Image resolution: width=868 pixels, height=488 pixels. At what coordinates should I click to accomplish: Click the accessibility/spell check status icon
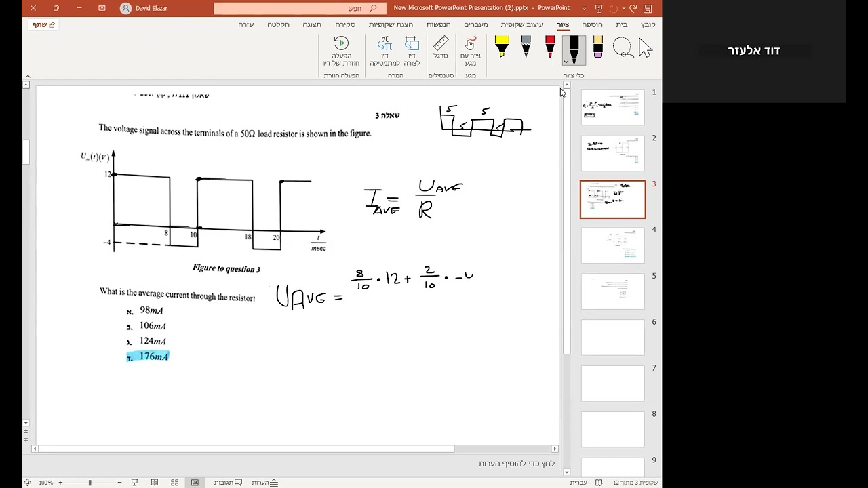tap(599, 483)
